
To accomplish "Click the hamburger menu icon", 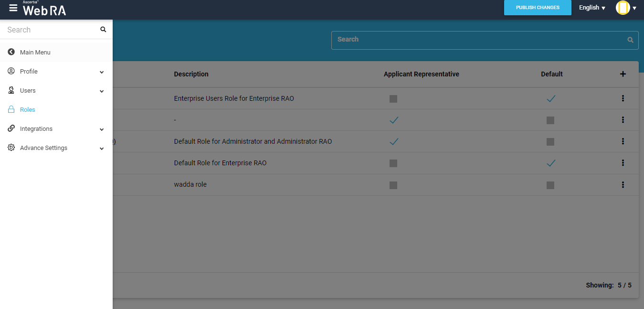I will (13, 8).
